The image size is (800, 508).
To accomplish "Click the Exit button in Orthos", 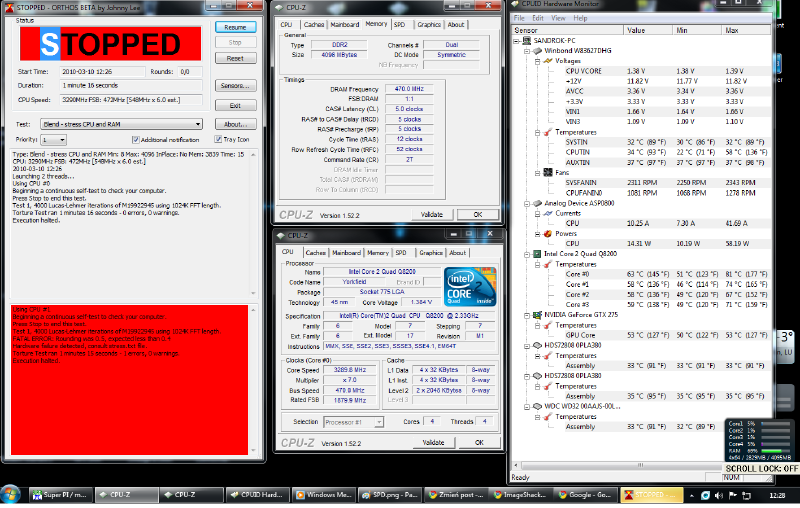I will (235, 106).
